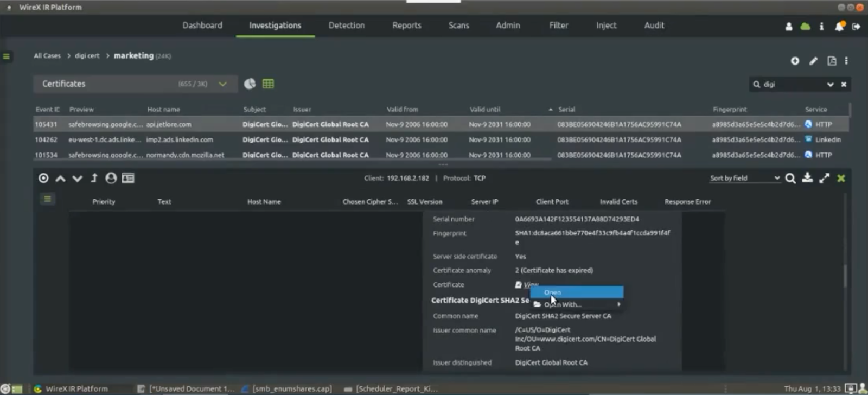The image size is (868, 395).
Task: Sort by the Host name column
Action: [163, 109]
